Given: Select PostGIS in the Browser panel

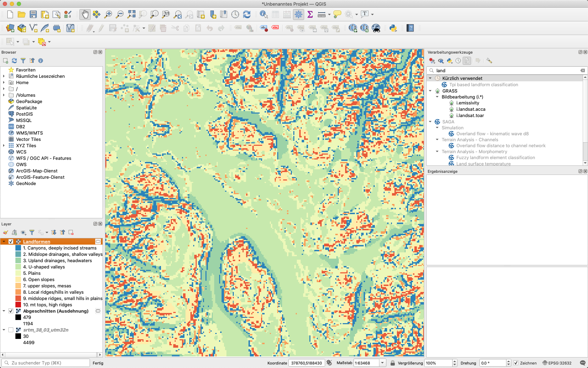Looking at the screenshot, I should (24, 114).
